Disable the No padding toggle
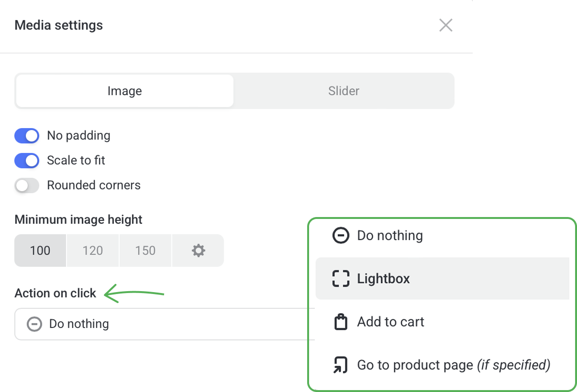This screenshot has width=577, height=392. click(27, 136)
